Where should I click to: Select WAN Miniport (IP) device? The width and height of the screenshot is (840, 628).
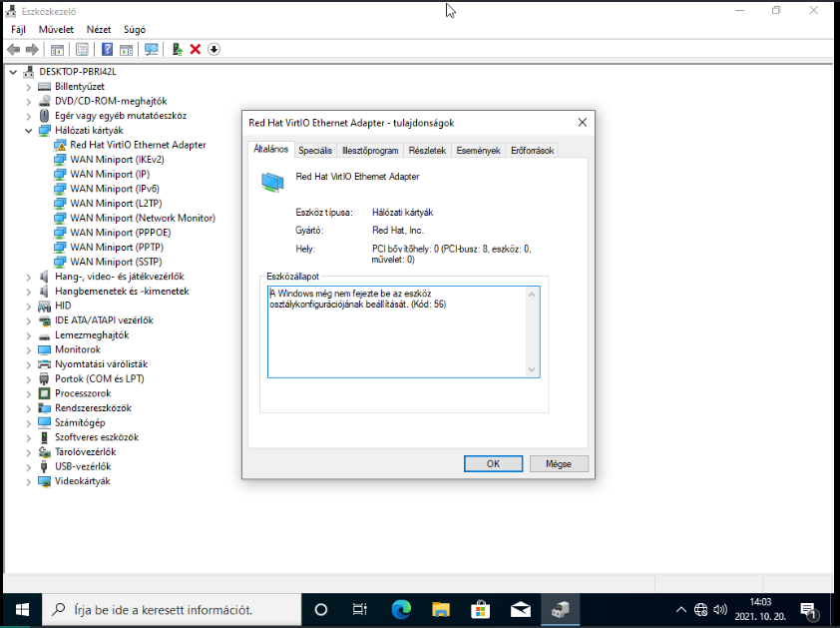click(x=110, y=174)
